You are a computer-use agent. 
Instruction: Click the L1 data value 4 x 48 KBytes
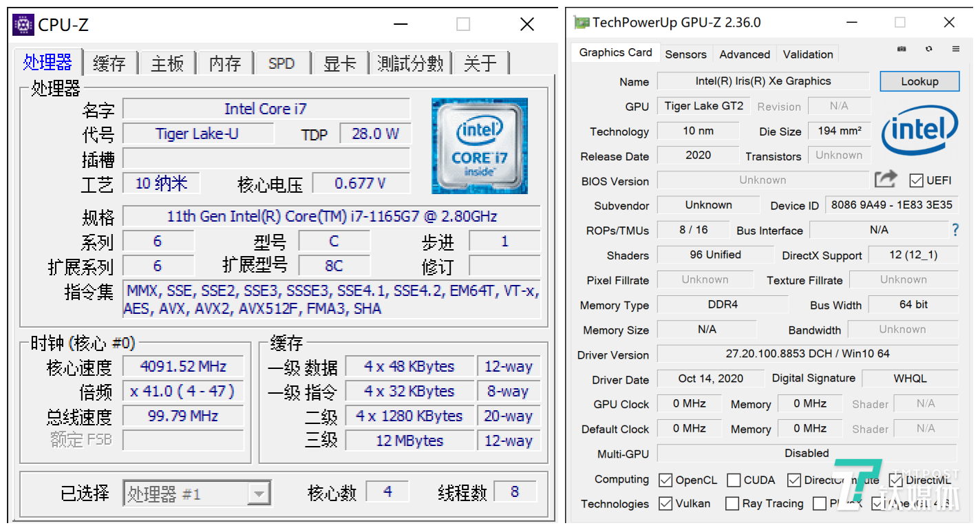[x=409, y=366]
